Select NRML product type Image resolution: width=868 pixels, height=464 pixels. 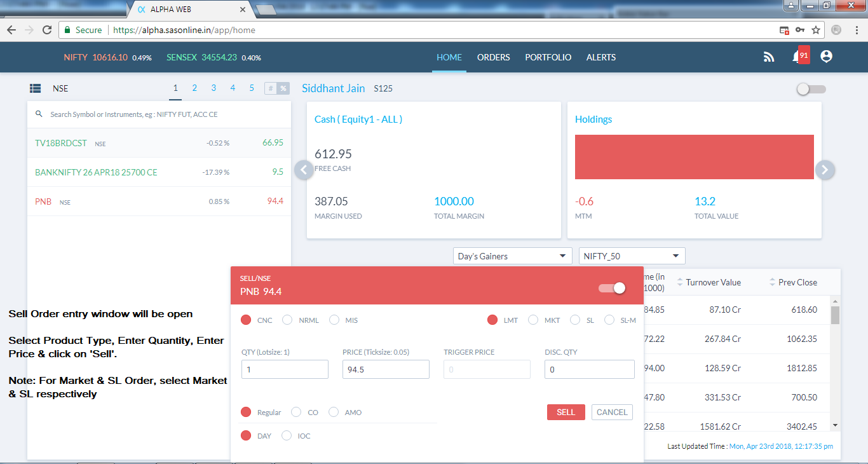click(287, 320)
